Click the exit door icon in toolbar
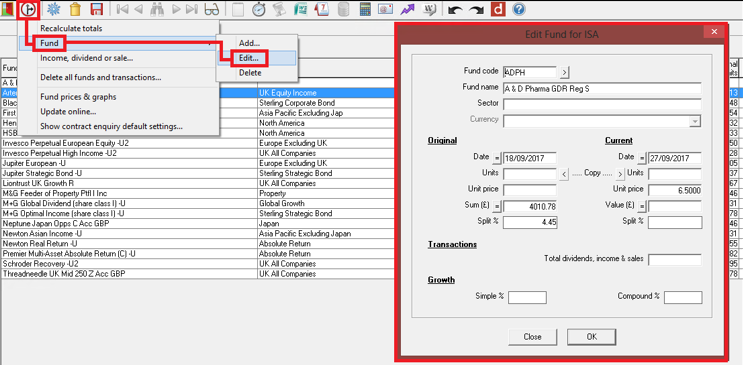The image size is (743, 365). pyautogui.click(x=7, y=9)
